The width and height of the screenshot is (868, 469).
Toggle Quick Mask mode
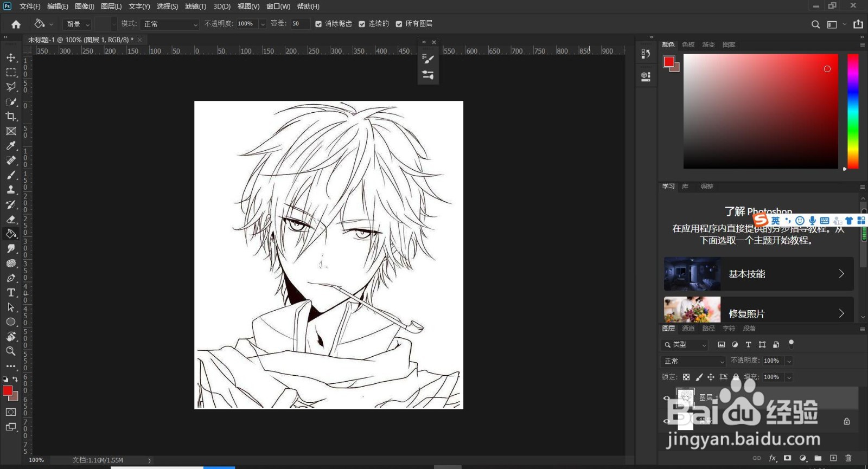11,412
